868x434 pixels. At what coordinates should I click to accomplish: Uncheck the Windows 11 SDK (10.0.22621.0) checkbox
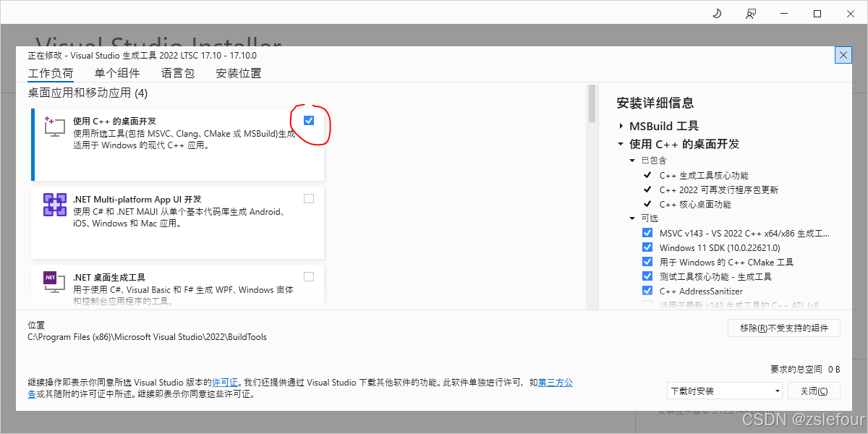pyautogui.click(x=647, y=247)
